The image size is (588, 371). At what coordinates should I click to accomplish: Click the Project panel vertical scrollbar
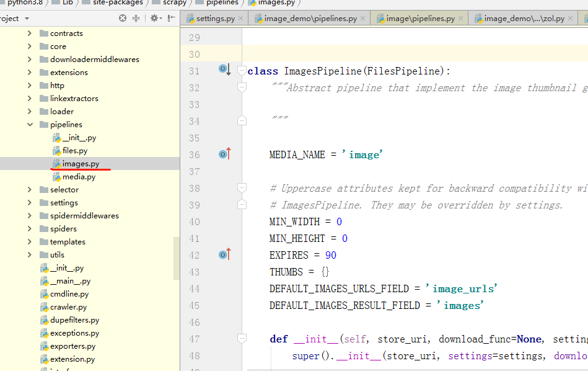coord(177,258)
